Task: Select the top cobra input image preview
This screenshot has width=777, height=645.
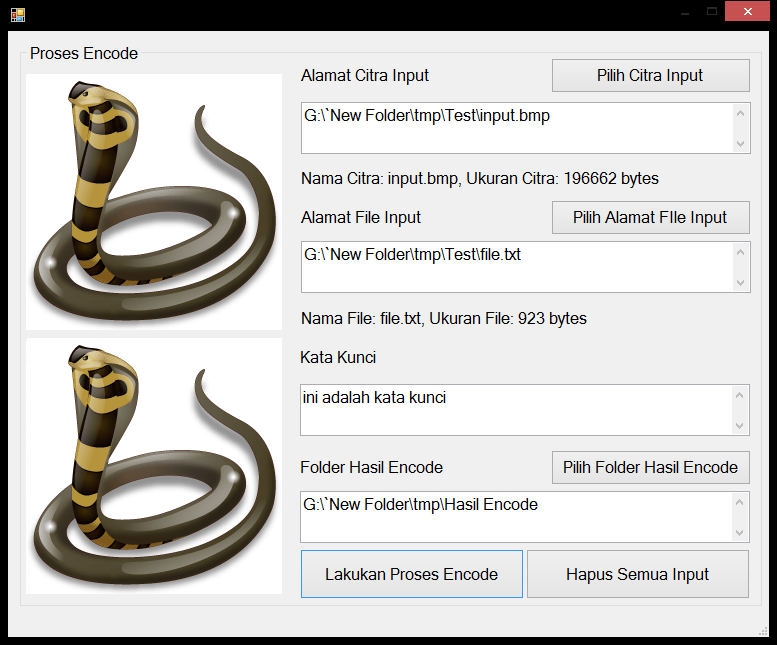Action: [154, 202]
